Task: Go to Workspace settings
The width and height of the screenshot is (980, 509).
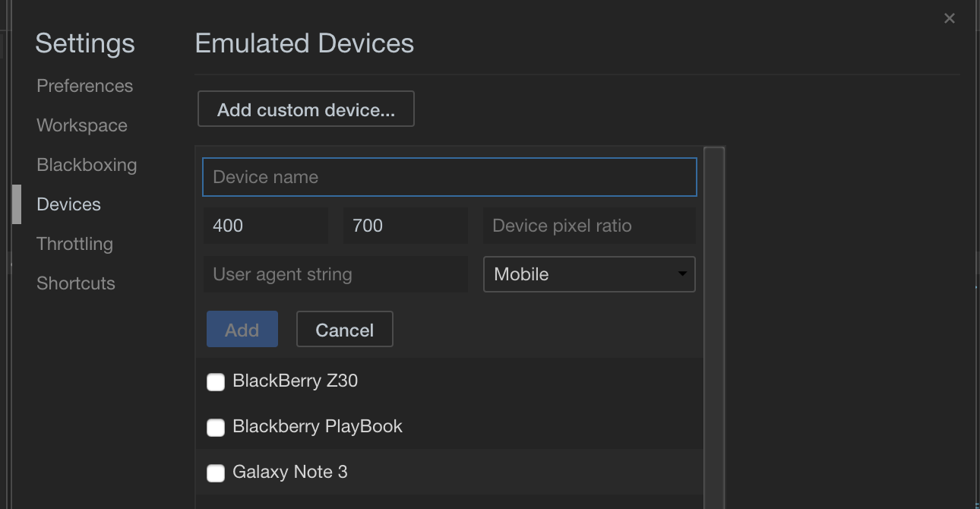Action: [82, 125]
